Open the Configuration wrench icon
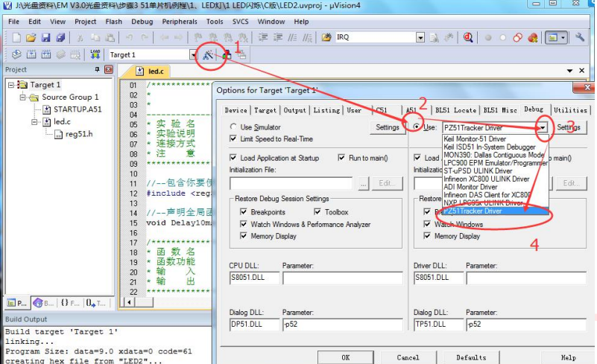The height and width of the screenshot is (364, 597). 580,37
